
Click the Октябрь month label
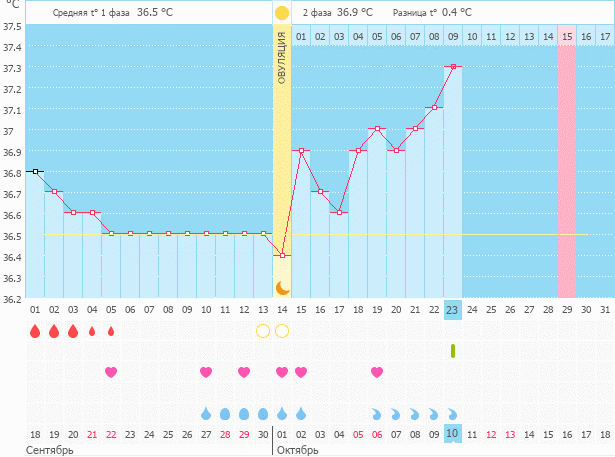click(x=297, y=449)
